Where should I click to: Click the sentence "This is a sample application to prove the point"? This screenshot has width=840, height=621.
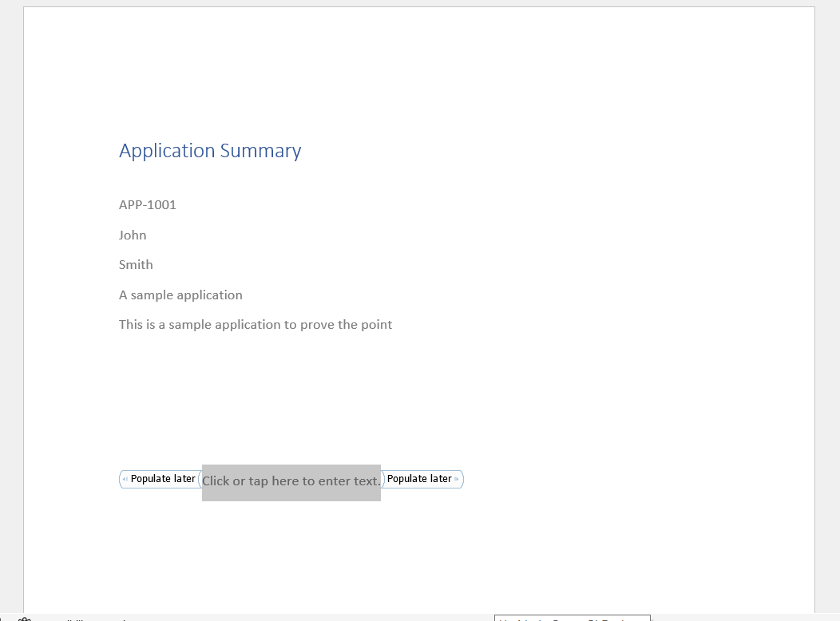point(256,324)
